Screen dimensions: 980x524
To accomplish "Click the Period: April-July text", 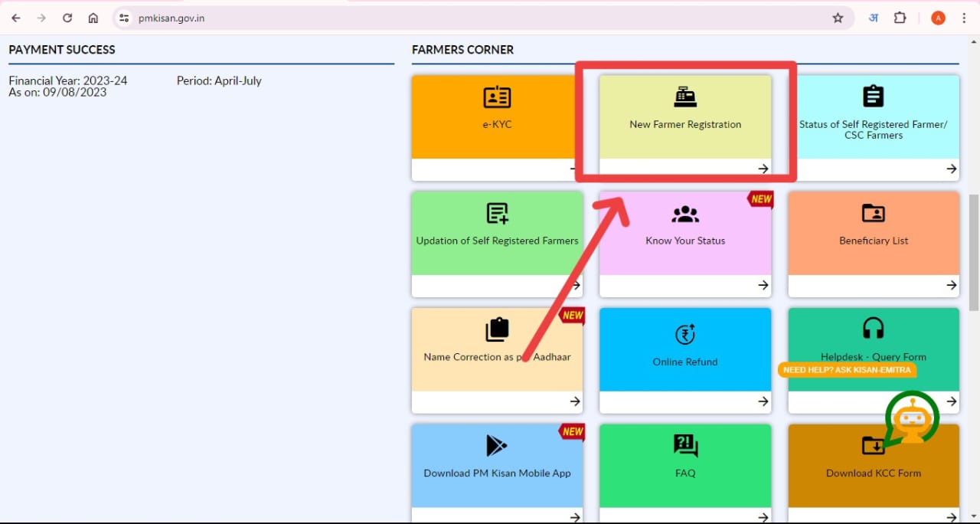I will coord(219,80).
